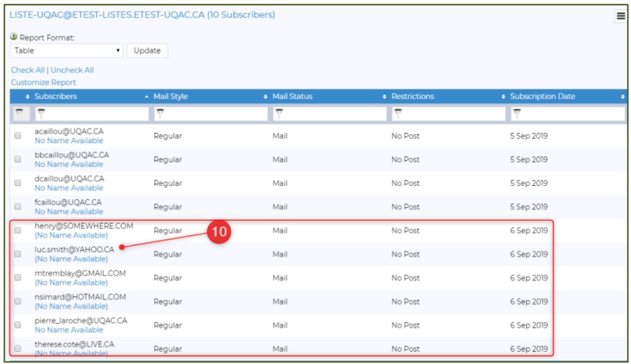Image resolution: width=631 pixels, height=364 pixels.
Task: Check the box for acaillou@UQAC.CA
Action: 18,136
